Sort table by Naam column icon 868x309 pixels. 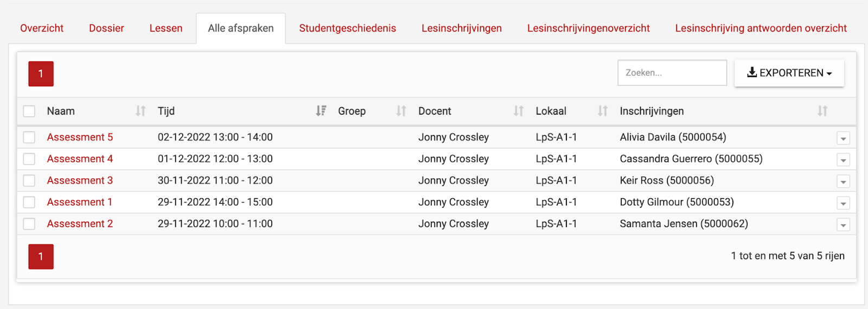point(141,111)
